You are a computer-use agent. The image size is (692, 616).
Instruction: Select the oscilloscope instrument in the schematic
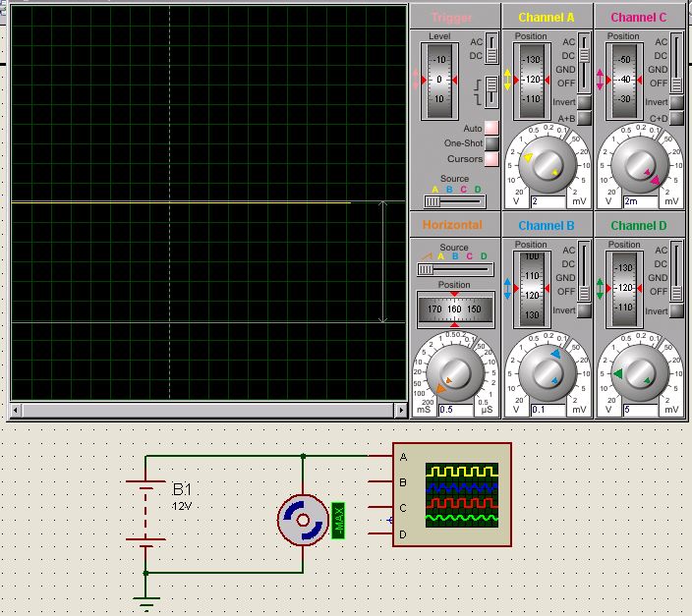(x=451, y=496)
